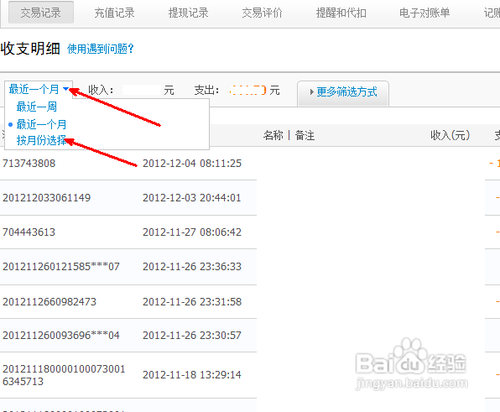Click the timestamp 2012-11-18 13:29:14
Image resolution: width=500 pixels, height=412 pixels.
(192, 375)
